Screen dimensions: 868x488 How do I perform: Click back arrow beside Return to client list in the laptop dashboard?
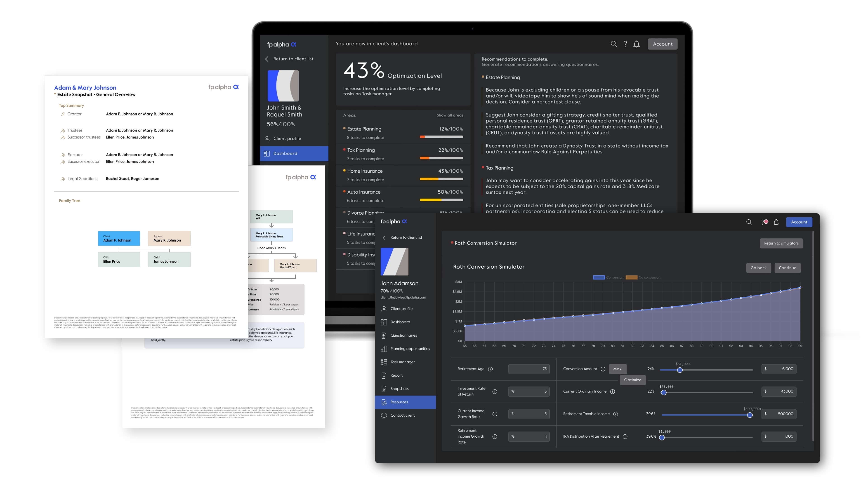click(267, 59)
